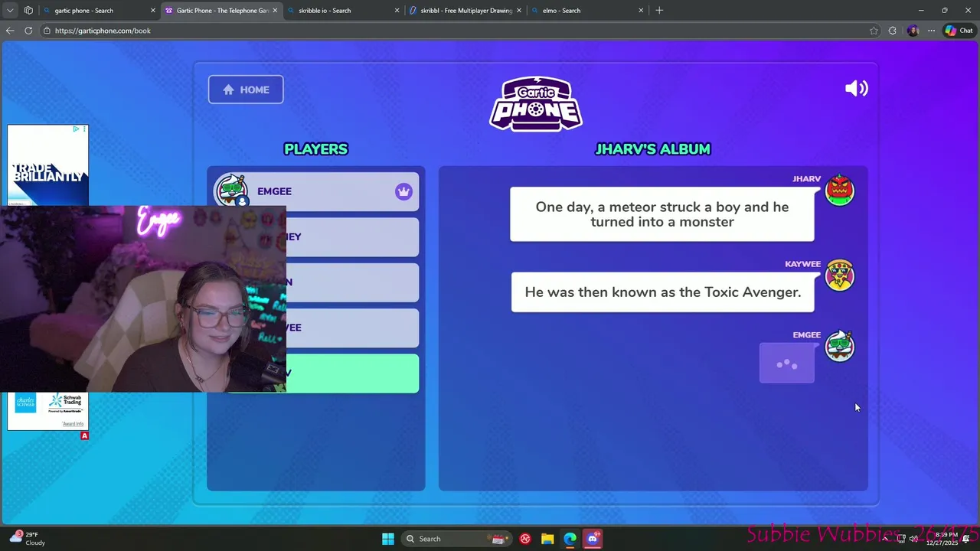Open the tab actions workspace icon
Viewport: 980px width, 551px height.
[x=28, y=11]
